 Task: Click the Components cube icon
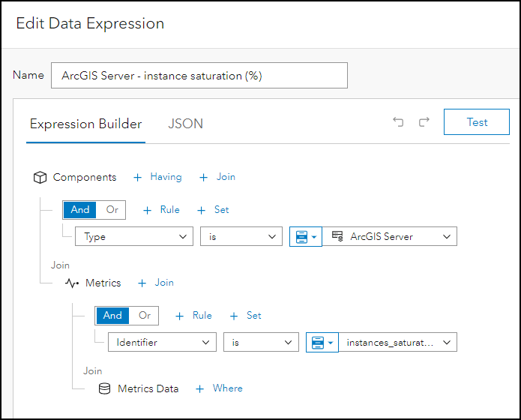coord(40,178)
